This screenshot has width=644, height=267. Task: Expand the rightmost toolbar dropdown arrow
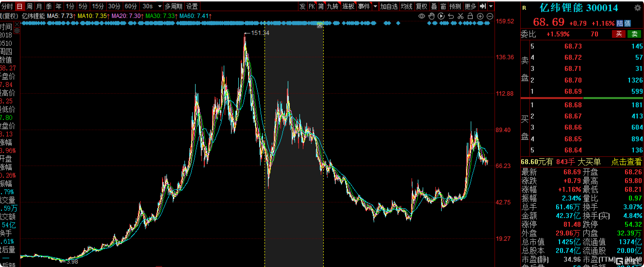491,6
